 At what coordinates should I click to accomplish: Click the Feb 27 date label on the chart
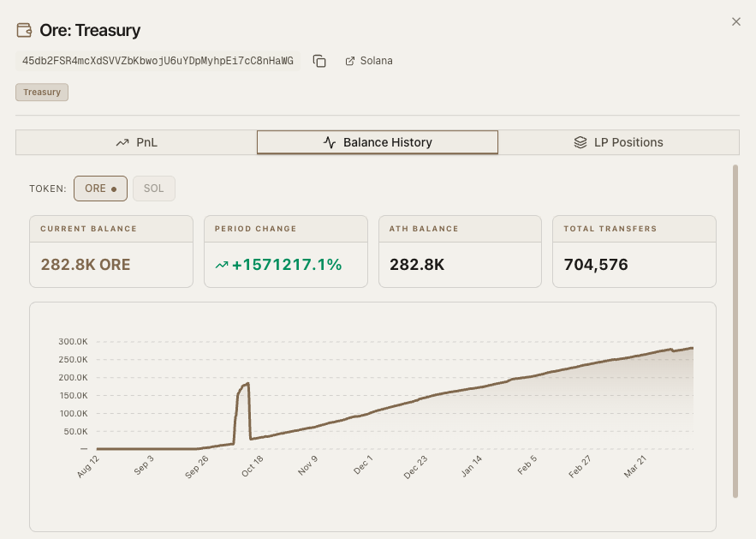click(x=580, y=467)
